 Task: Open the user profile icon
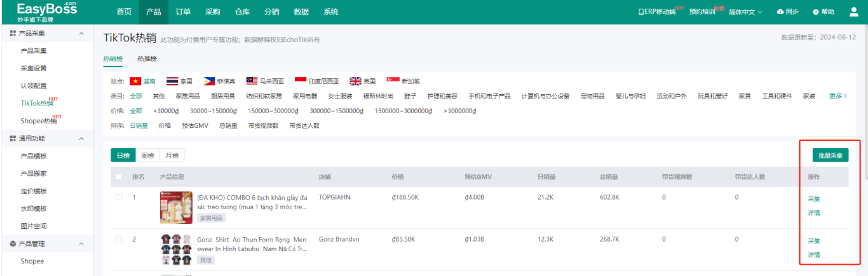point(853,11)
